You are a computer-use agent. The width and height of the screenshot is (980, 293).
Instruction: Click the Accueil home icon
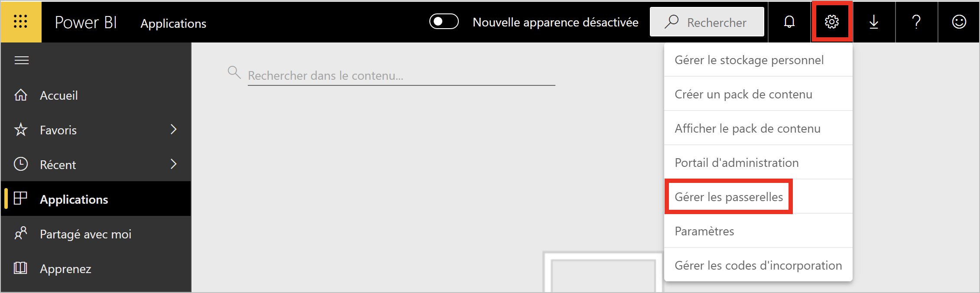tap(21, 95)
